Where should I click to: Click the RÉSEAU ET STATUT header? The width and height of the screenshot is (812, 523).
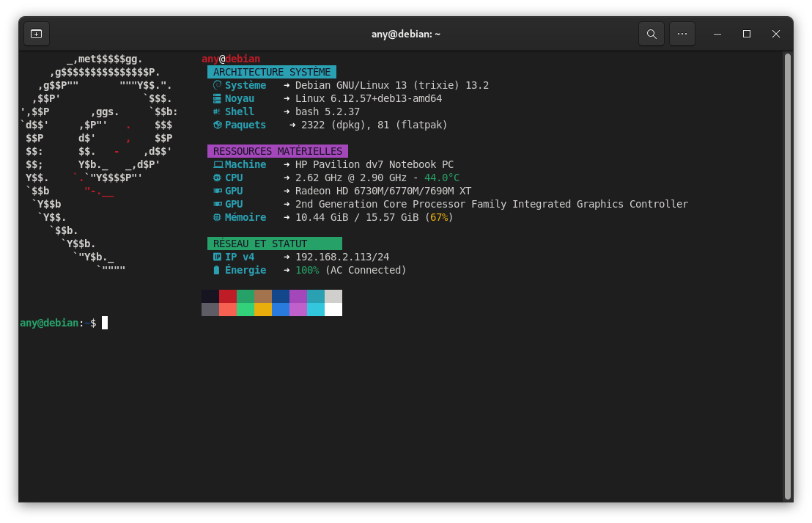[275, 244]
